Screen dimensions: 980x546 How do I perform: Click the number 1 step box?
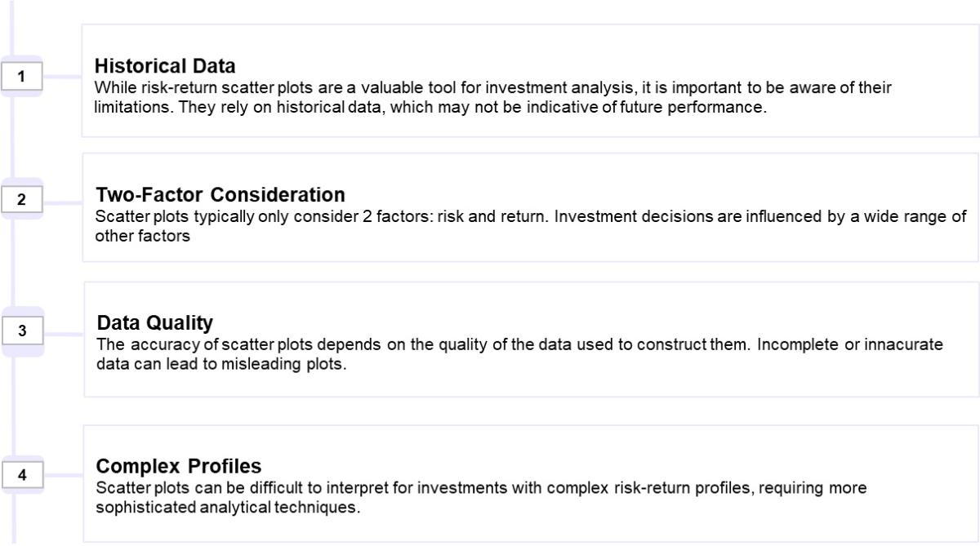22,77
